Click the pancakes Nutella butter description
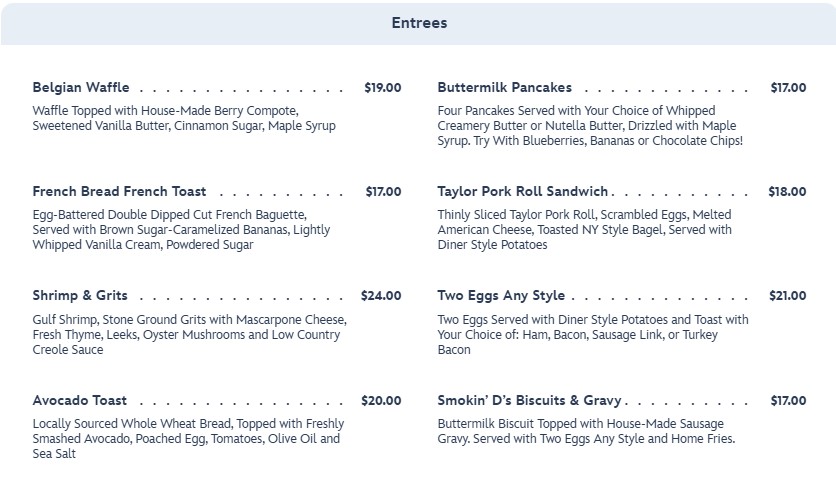Screen dimensions: 836x493 (590, 126)
